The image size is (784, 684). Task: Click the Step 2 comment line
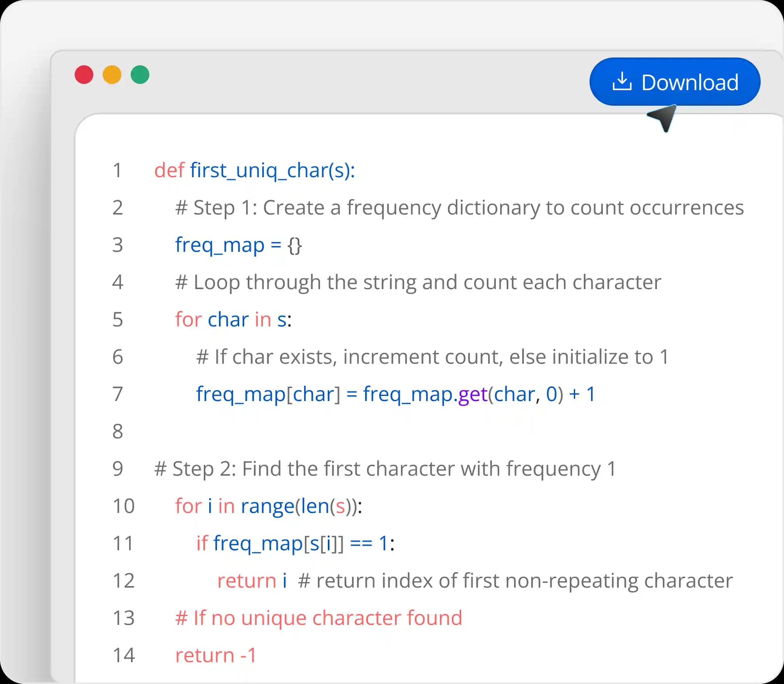pyautogui.click(x=385, y=469)
